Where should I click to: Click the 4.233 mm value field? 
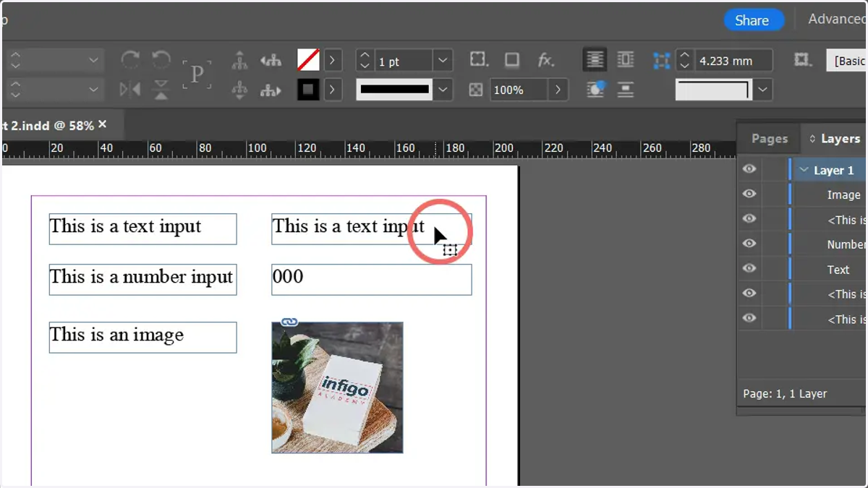(x=733, y=61)
